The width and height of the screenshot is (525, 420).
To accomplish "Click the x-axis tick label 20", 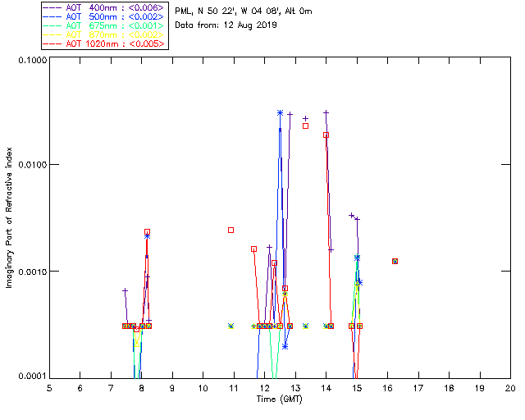I will click(510, 388).
